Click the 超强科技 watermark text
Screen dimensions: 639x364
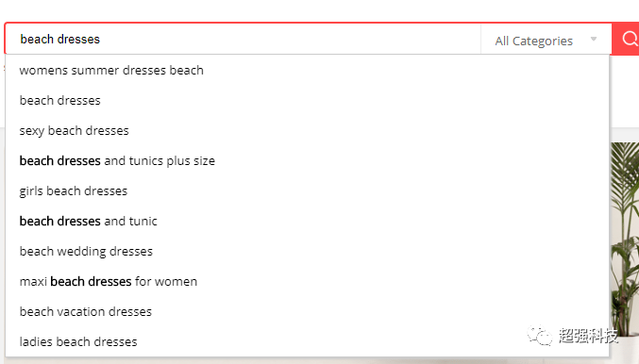588,335
